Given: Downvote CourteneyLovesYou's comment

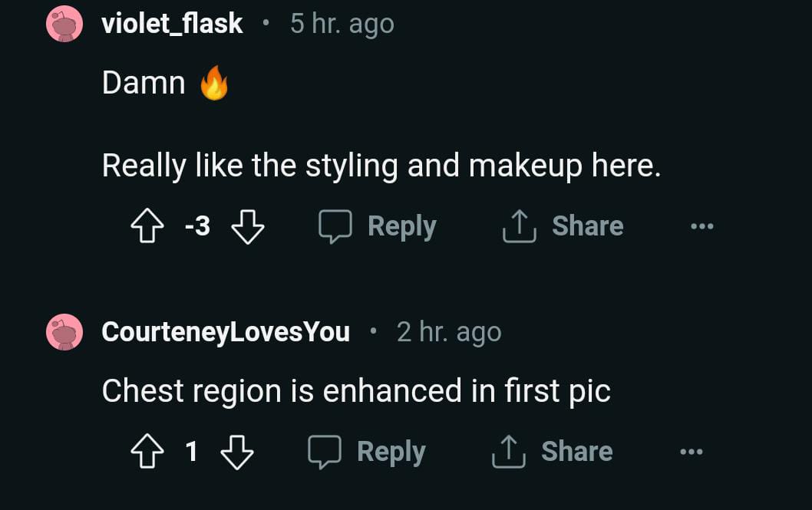Looking at the screenshot, I should (x=236, y=452).
